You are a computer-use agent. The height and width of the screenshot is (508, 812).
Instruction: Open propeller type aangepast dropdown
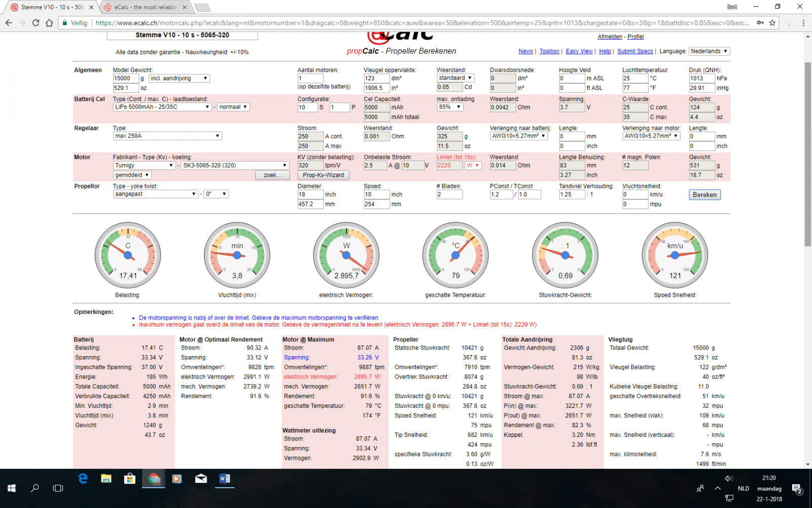coord(155,194)
